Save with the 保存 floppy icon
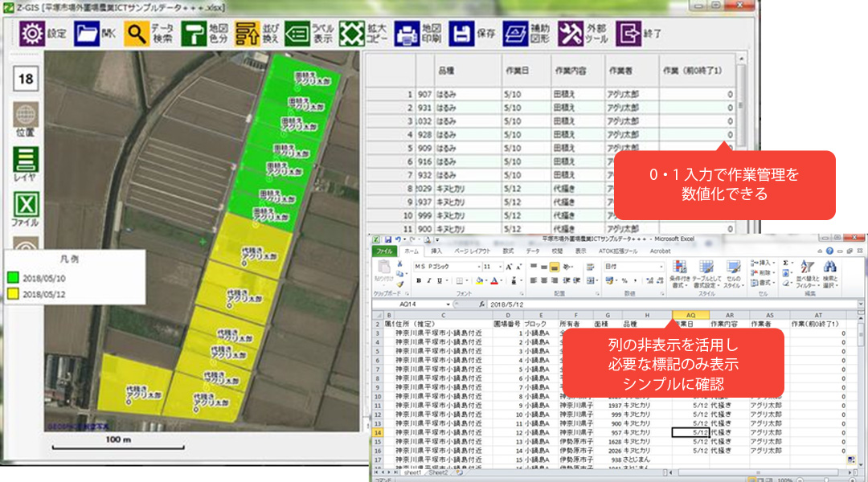 point(461,34)
